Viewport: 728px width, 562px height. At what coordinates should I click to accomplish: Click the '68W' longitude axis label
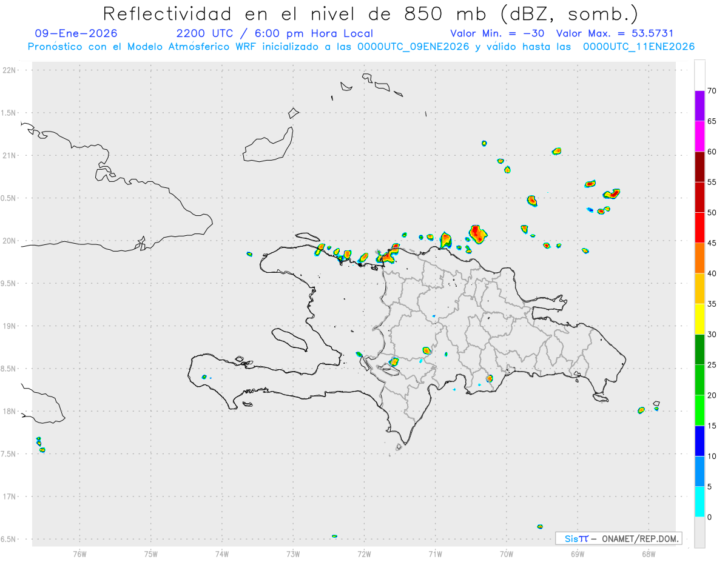click(x=649, y=554)
